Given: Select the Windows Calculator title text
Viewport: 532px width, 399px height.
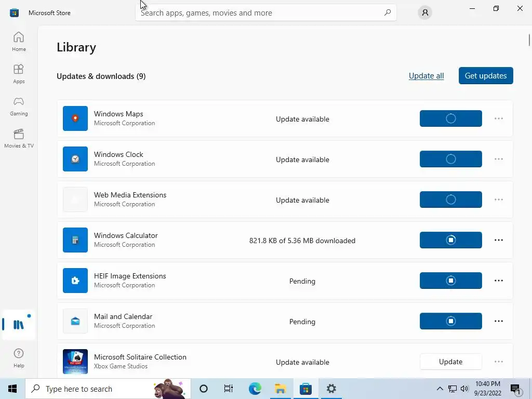Looking at the screenshot, I should coord(126,235).
